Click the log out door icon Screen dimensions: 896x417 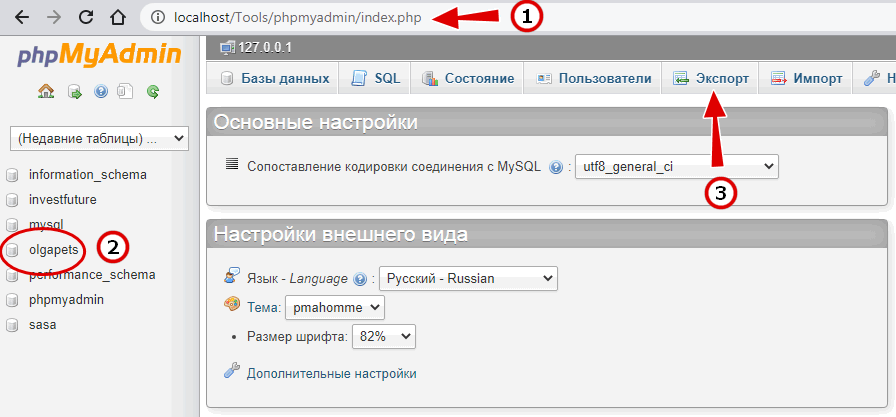(x=75, y=91)
